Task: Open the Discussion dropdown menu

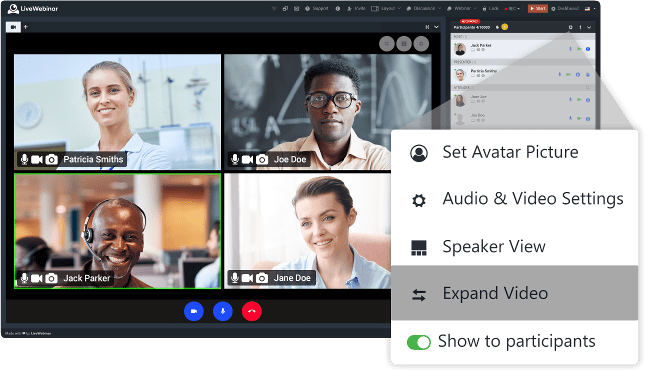Action: pyautogui.click(x=424, y=8)
